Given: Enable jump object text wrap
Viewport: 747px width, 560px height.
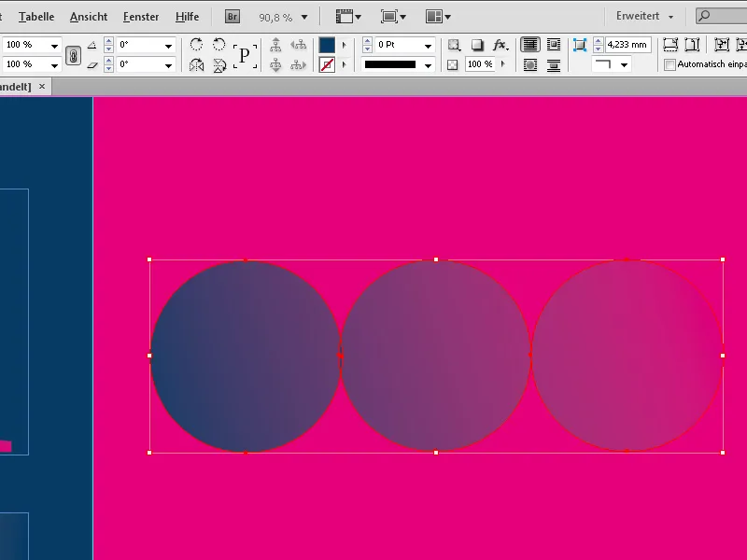Looking at the screenshot, I should (554, 64).
